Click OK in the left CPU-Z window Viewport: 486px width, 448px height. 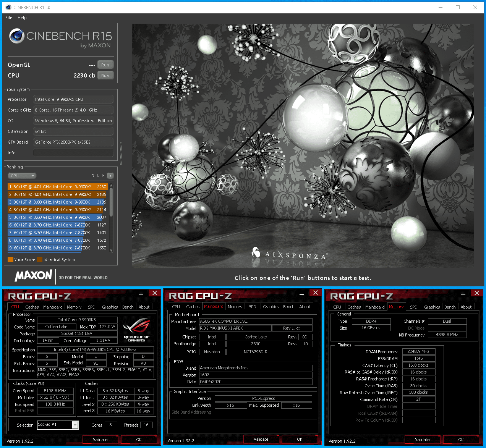point(139,440)
